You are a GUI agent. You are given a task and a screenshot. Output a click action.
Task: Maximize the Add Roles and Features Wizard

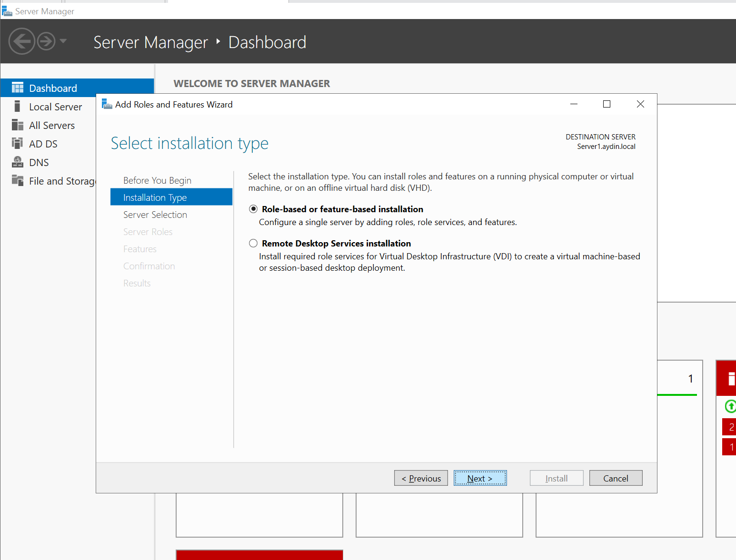pos(607,104)
